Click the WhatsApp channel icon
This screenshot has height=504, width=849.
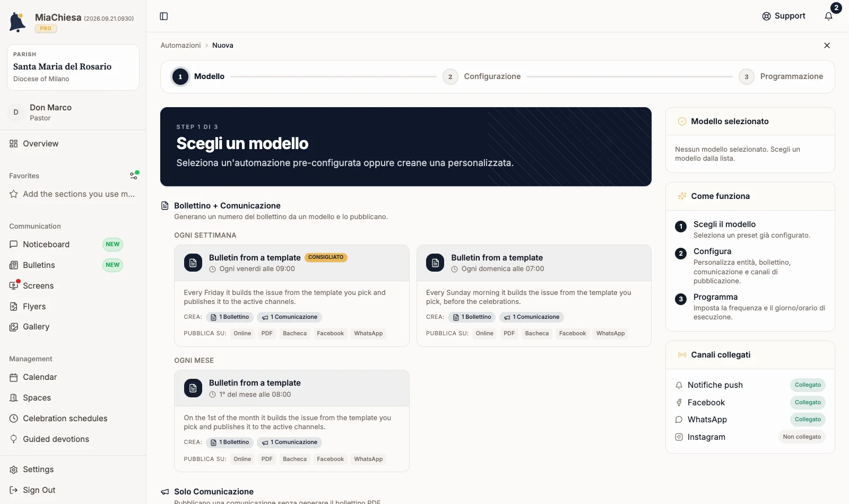679,420
